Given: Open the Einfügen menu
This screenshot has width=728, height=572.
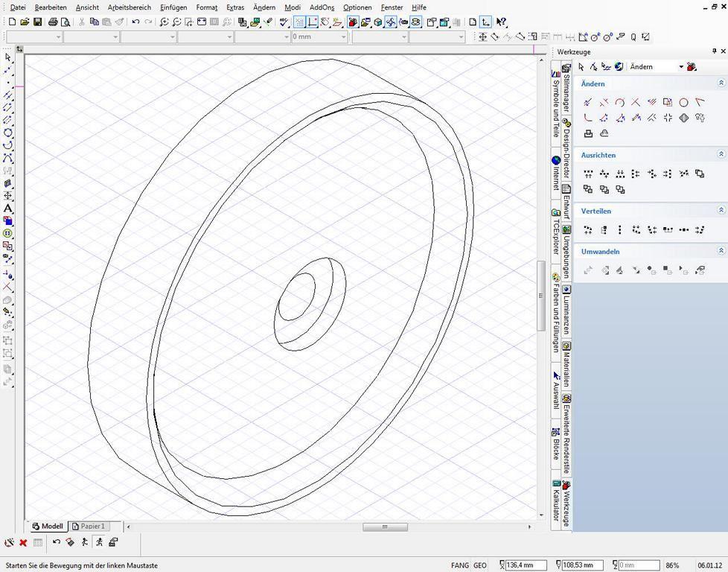Looking at the screenshot, I should coord(173,7).
